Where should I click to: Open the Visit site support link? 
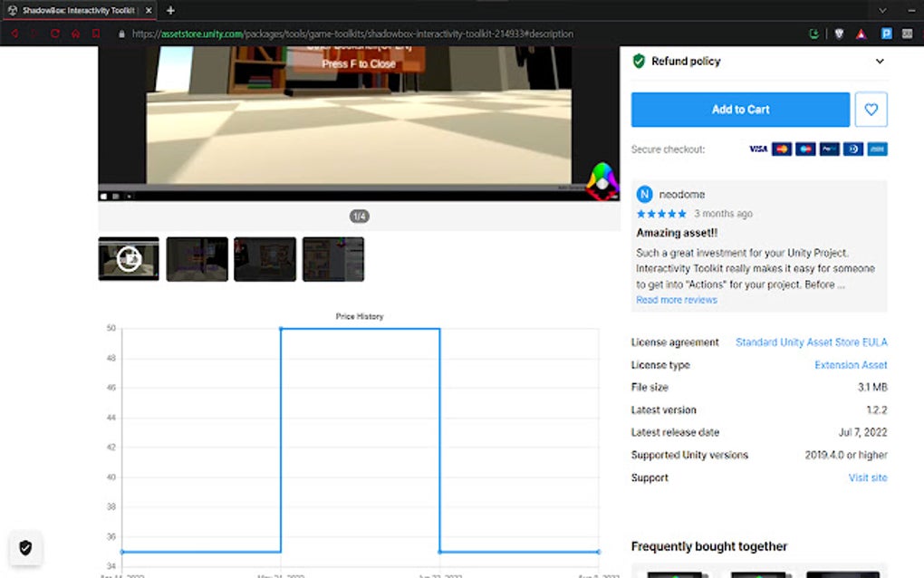(x=868, y=477)
